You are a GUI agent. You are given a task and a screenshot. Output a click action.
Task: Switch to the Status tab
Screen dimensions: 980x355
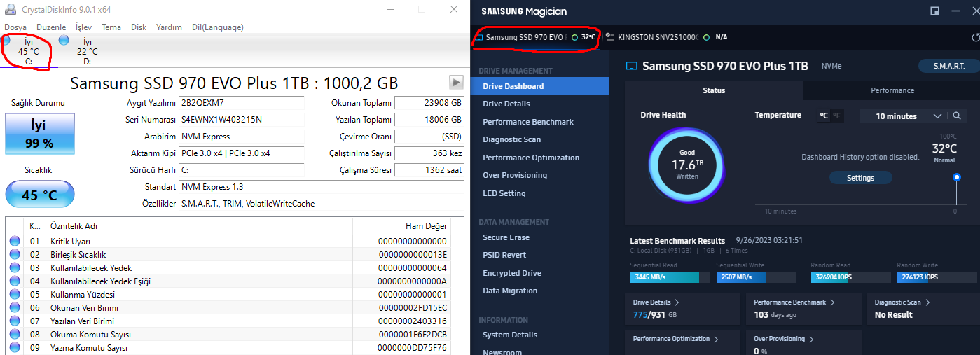pyautogui.click(x=714, y=90)
